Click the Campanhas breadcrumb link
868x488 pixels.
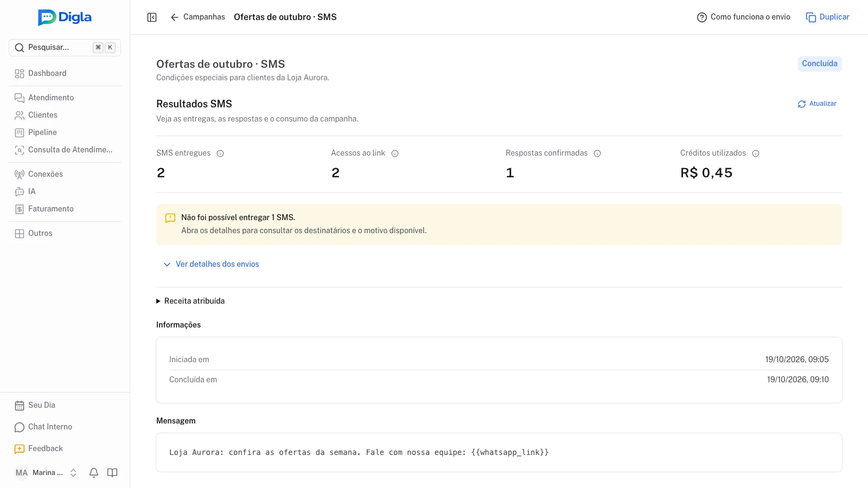[204, 17]
